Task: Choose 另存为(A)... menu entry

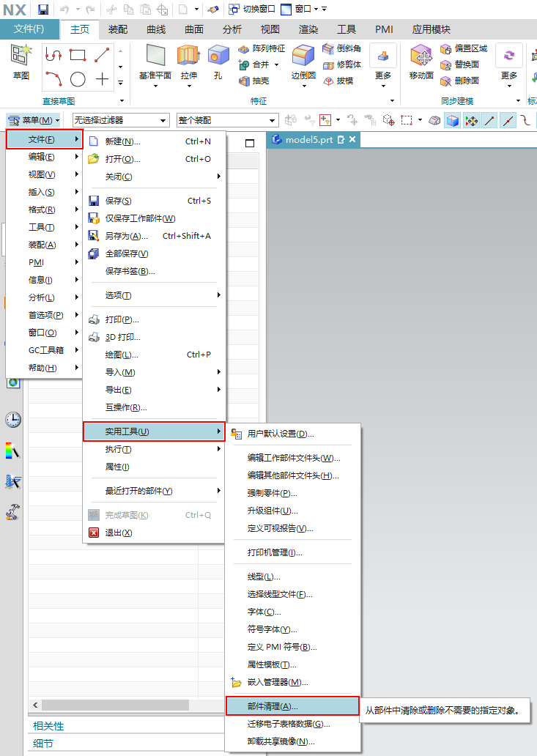Action: click(x=153, y=236)
